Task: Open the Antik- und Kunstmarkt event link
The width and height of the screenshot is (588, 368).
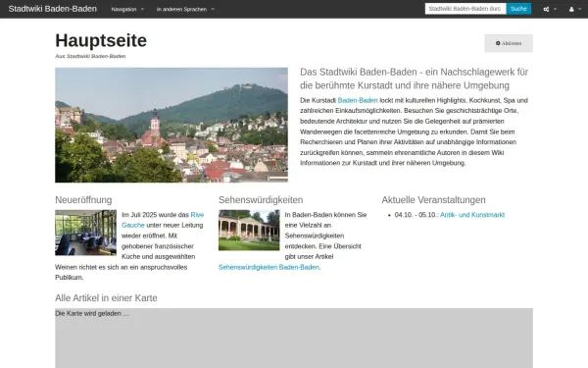Action: 472,215
